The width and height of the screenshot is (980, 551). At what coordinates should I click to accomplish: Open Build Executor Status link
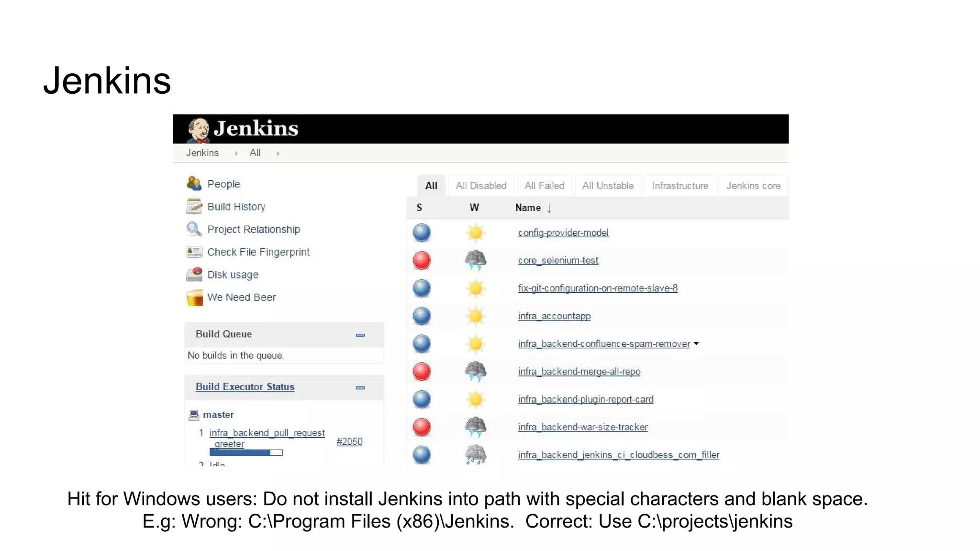point(245,386)
